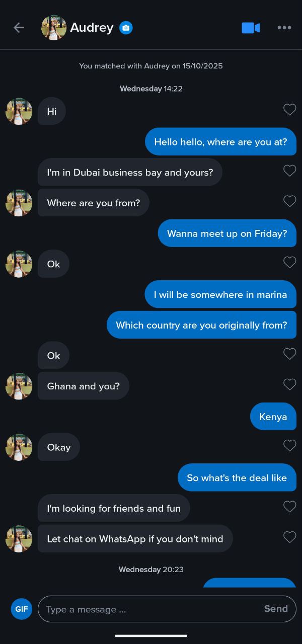
Task: Like "I'm looking for friends and fun"
Action: [x=289, y=507]
